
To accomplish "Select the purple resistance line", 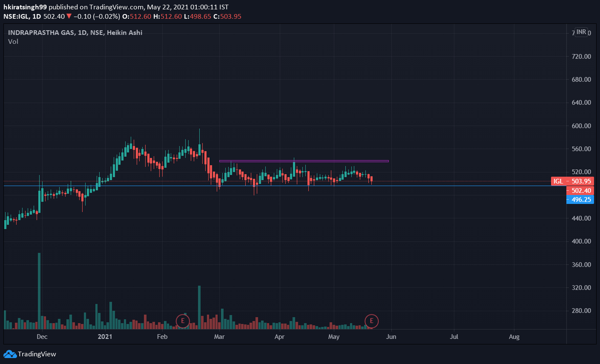I will [x=304, y=161].
